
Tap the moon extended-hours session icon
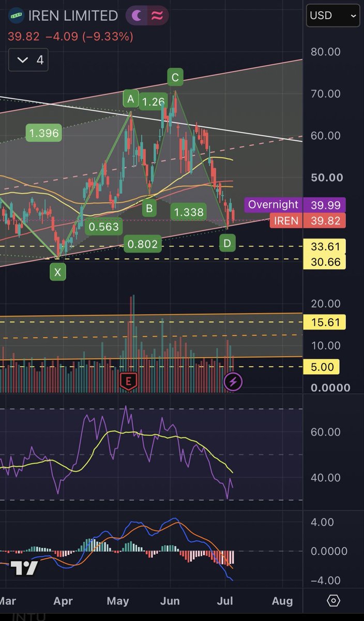click(x=137, y=16)
